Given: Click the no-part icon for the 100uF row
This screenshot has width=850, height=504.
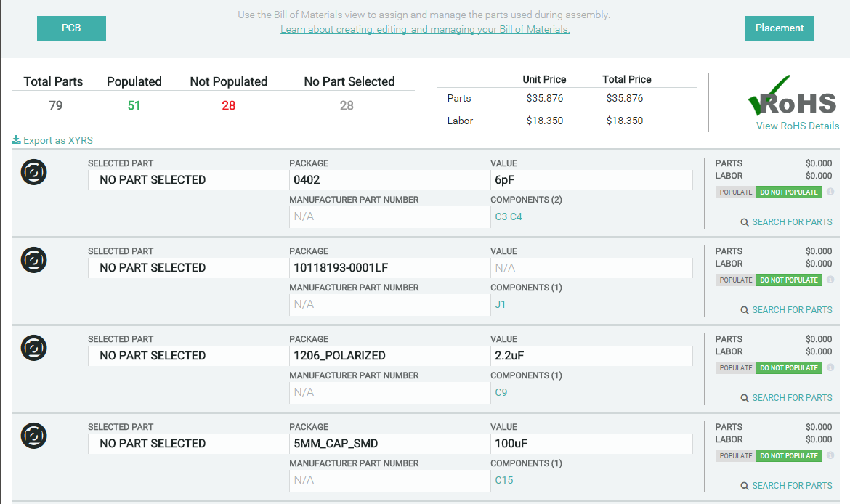Looking at the screenshot, I should pyautogui.click(x=33, y=436).
